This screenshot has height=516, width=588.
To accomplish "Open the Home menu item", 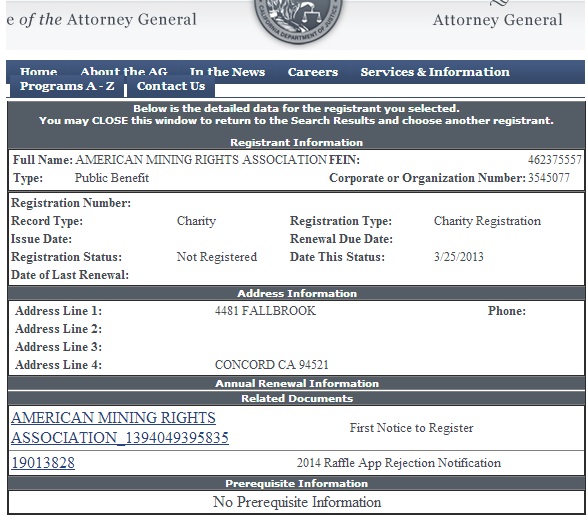I will (x=39, y=71).
